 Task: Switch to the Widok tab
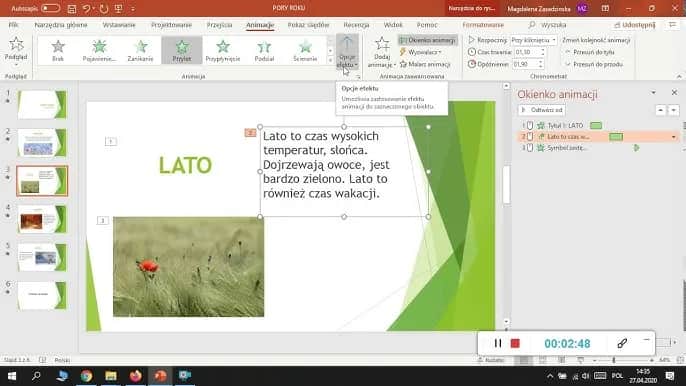click(x=393, y=25)
